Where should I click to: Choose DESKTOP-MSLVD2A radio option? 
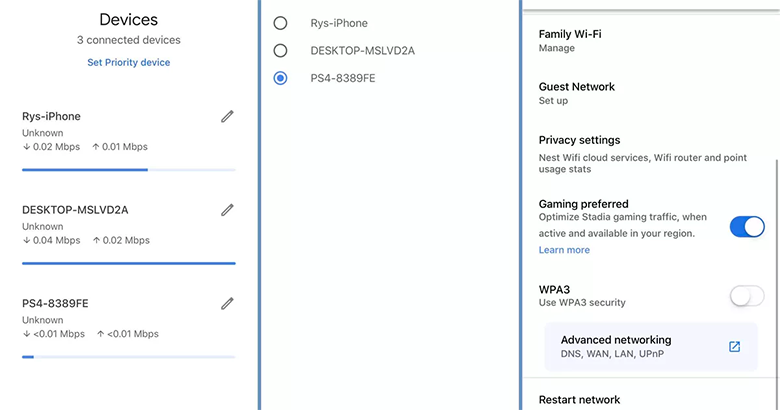click(x=280, y=50)
